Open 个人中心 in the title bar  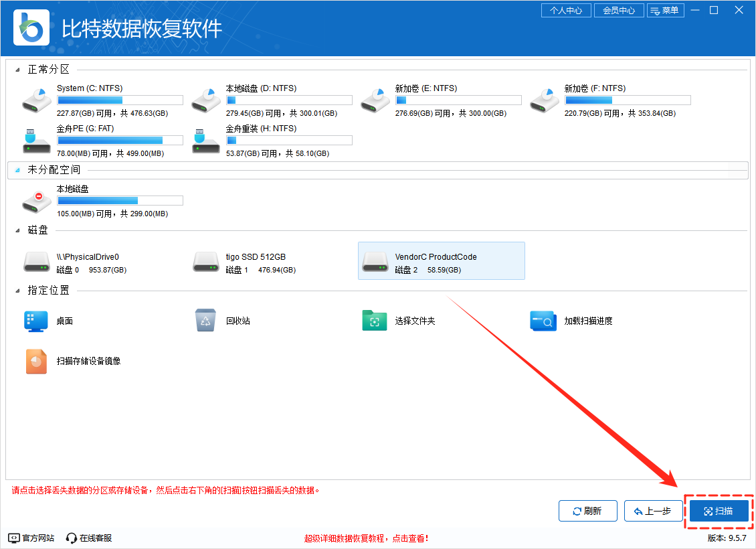[566, 10]
